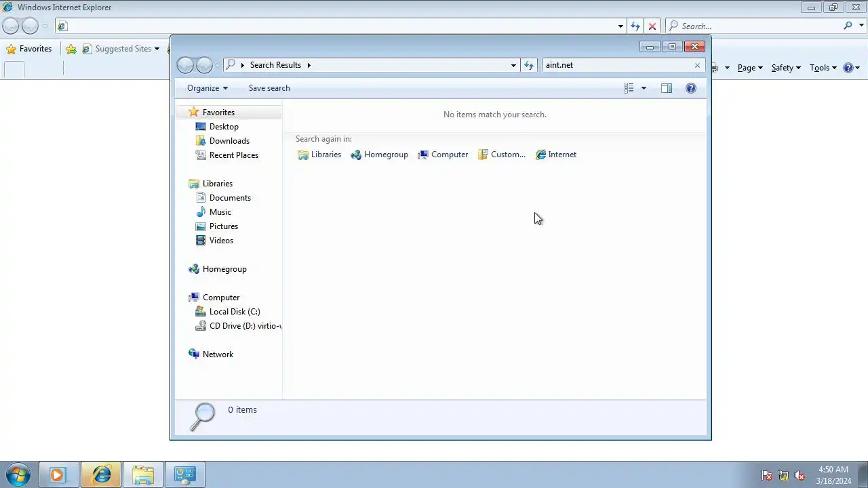Screen dimensions: 868x488
Task: Open Videos library
Action: (221, 241)
